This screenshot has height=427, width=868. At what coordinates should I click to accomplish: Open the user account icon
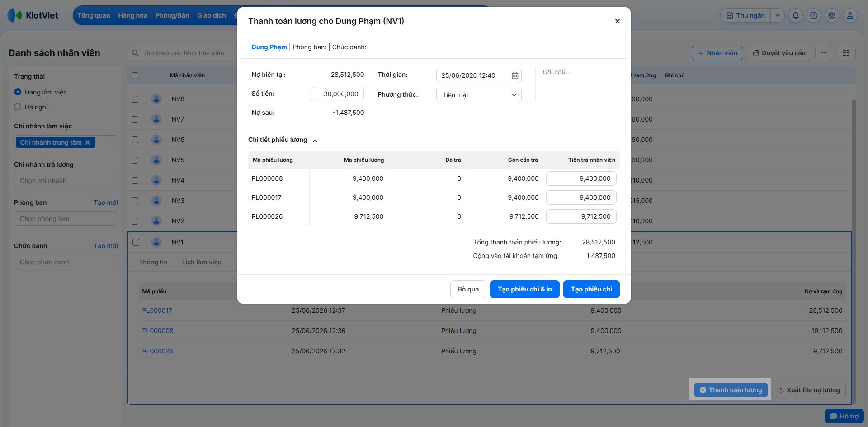coord(850,15)
